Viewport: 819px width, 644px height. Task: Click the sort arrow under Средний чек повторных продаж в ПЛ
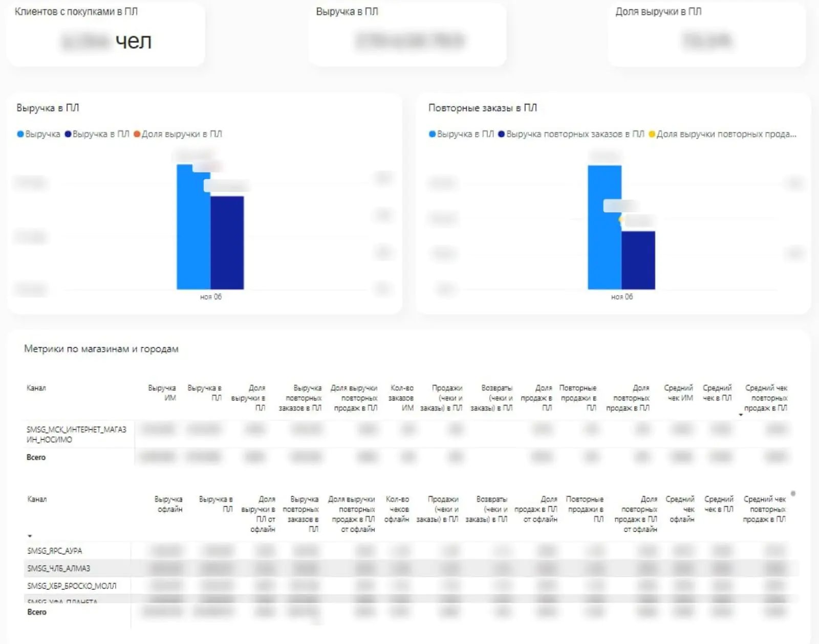pyautogui.click(x=741, y=415)
